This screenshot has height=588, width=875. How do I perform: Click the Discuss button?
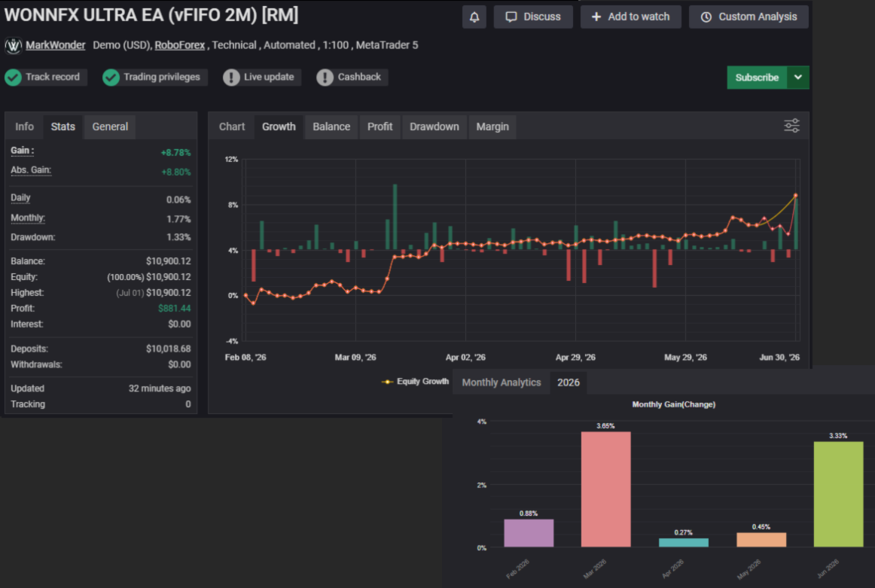point(533,17)
